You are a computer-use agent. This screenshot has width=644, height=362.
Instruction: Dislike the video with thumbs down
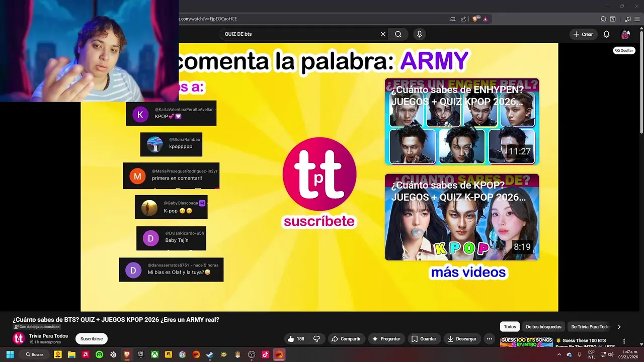316,339
